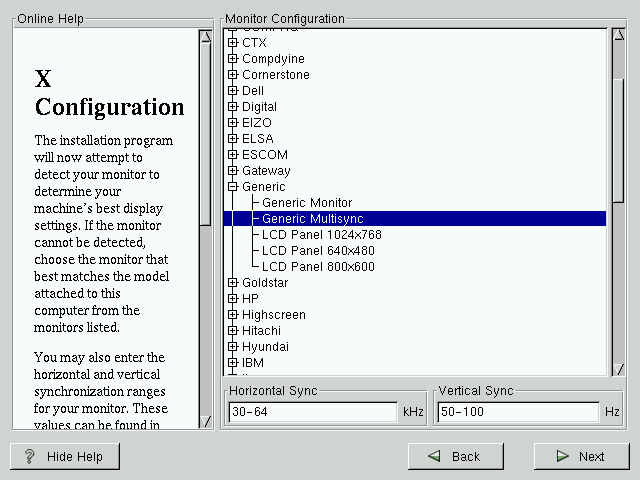Proceed with the Next button

pos(580,456)
